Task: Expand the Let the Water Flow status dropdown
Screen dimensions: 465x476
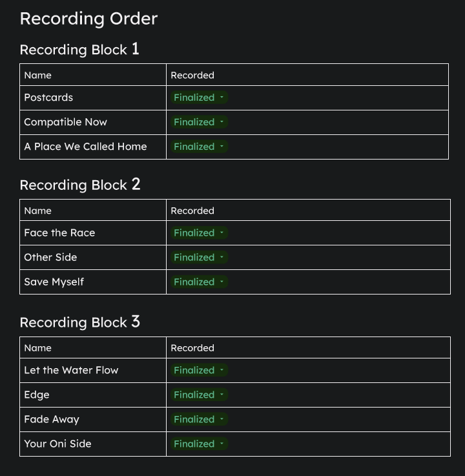Action: pyautogui.click(x=199, y=370)
